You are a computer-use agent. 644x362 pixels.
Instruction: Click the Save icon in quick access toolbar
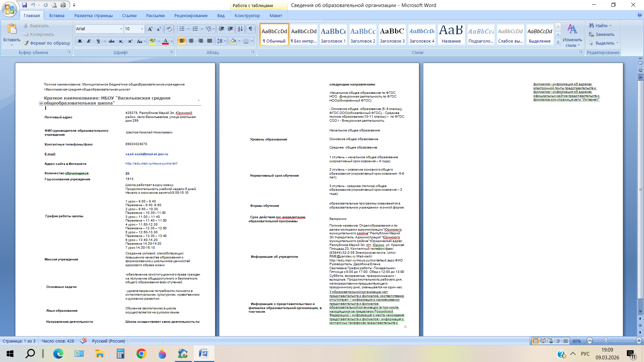pos(24,5)
